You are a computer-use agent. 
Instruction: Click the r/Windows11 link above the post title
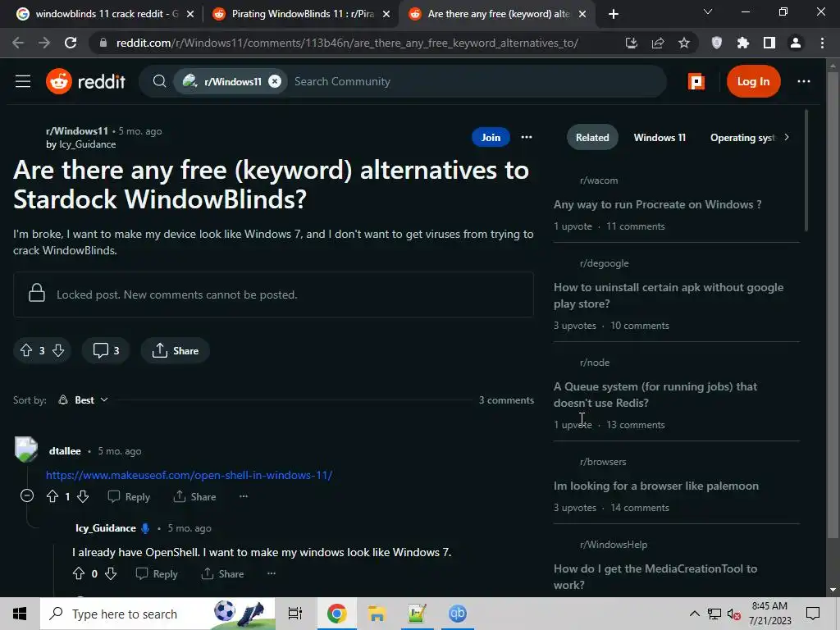coord(76,130)
